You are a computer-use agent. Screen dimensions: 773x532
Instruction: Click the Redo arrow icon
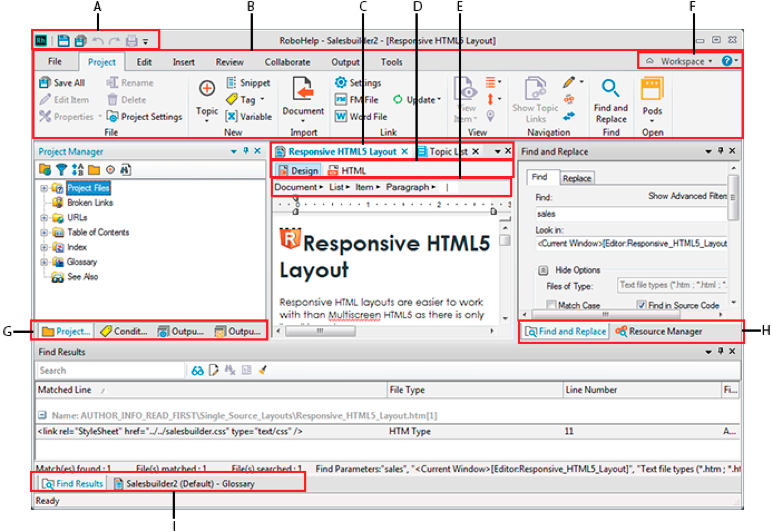point(115,41)
